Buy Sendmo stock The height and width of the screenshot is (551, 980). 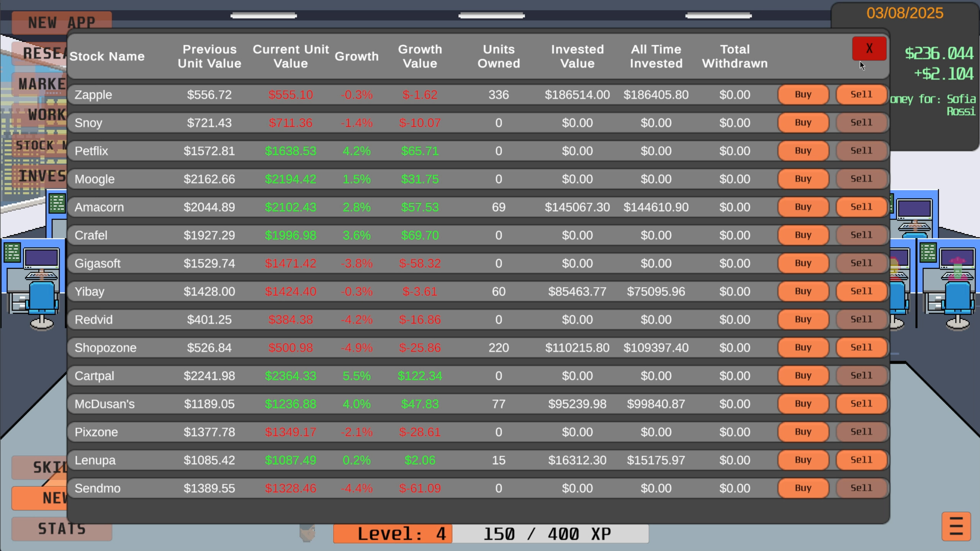[803, 488]
